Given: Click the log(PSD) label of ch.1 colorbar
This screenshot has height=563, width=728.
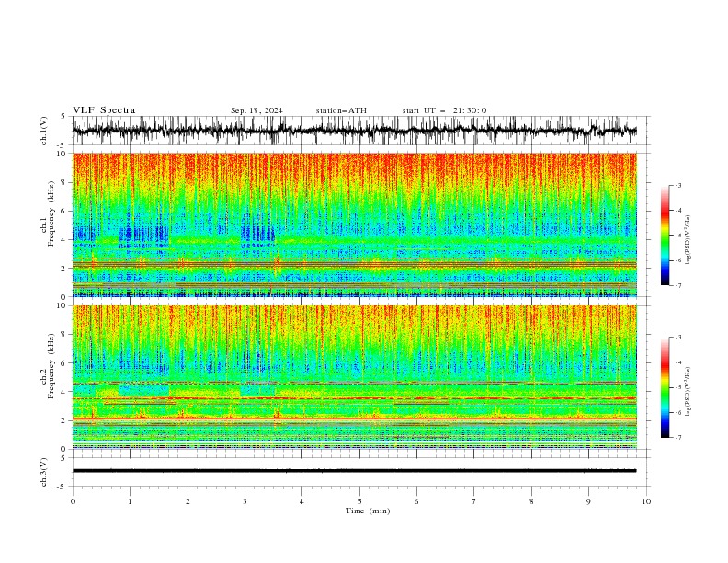Looking at the screenshot, I should click(688, 240).
